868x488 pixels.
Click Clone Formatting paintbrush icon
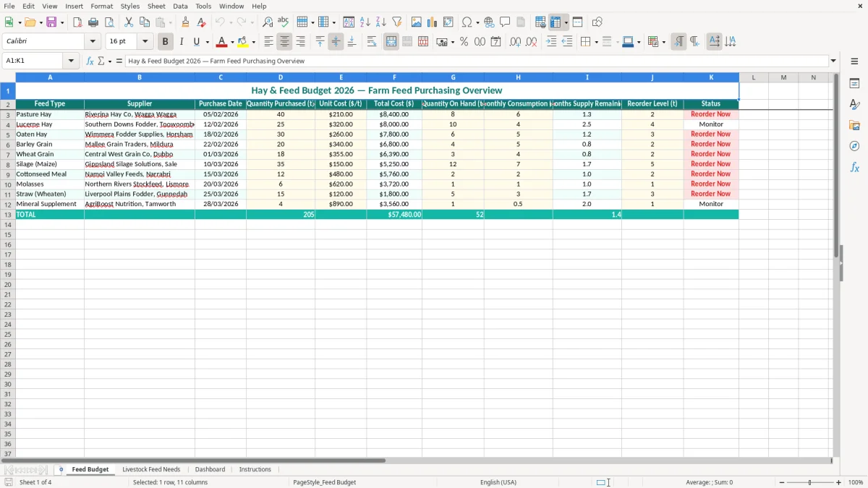tap(185, 22)
